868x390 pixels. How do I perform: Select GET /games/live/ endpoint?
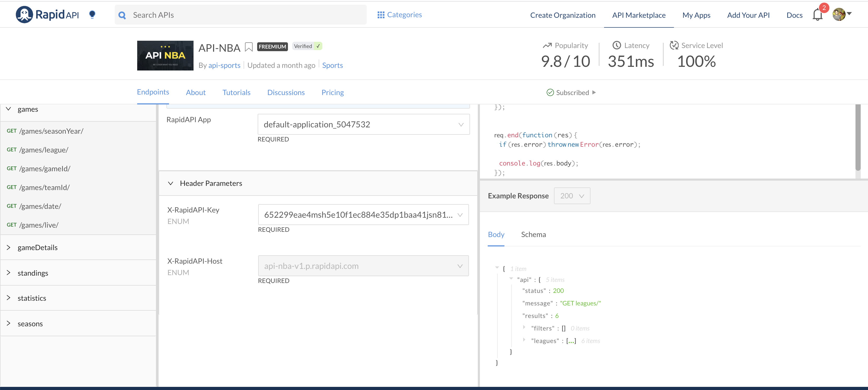78,225
